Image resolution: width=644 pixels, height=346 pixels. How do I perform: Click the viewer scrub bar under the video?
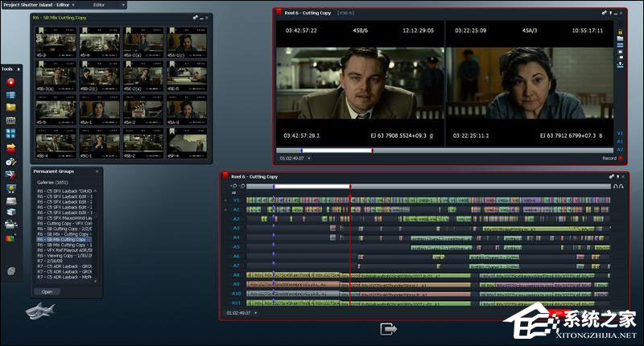pyautogui.click(x=444, y=150)
